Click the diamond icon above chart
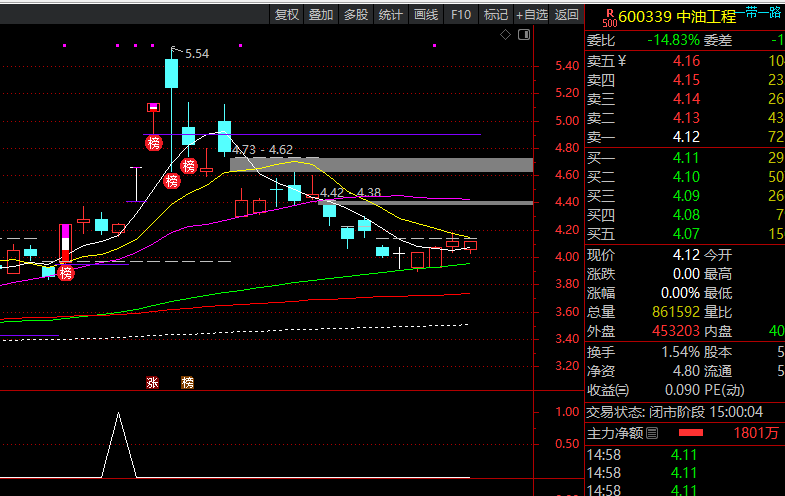Screen dimensions: 785x496 (x=505, y=35)
